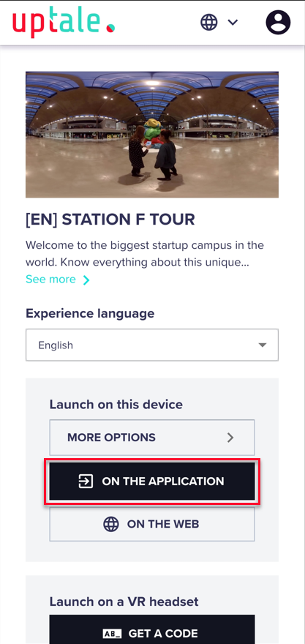Click the AB code icon
The height and width of the screenshot is (644, 305).
[111, 633]
